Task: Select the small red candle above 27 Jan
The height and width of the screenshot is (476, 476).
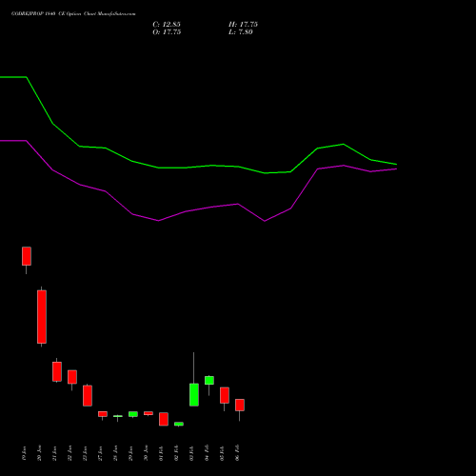Action: tap(103, 414)
